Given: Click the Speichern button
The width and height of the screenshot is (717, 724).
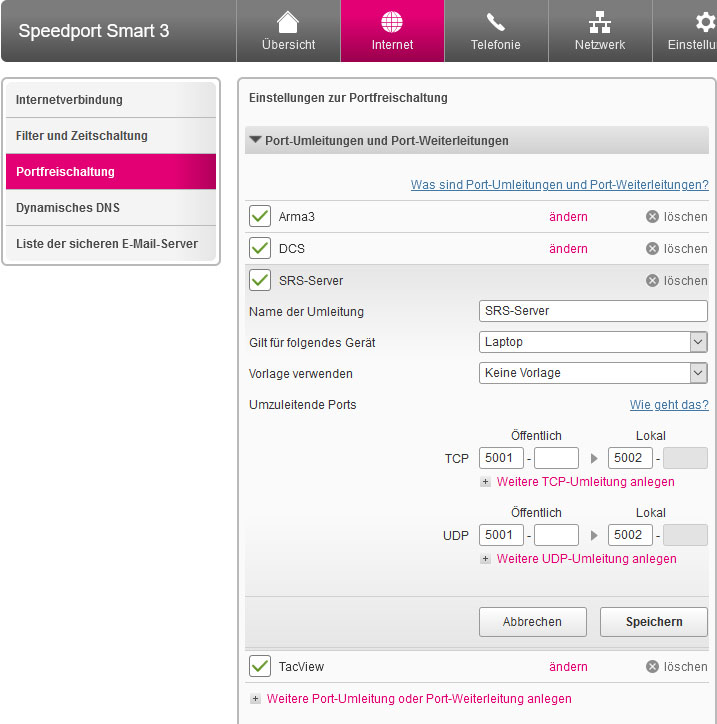Looking at the screenshot, I should tap(654, 622).
